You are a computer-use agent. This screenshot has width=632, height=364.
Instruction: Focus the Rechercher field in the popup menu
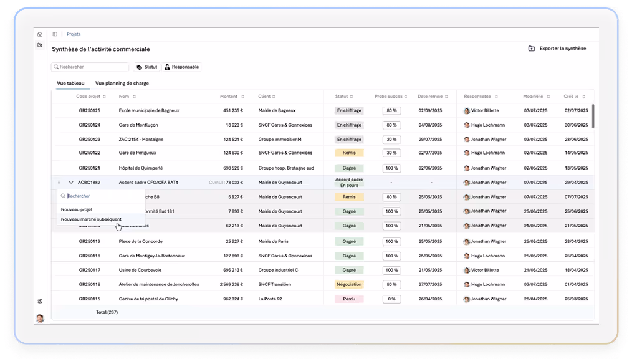[101, 196]
